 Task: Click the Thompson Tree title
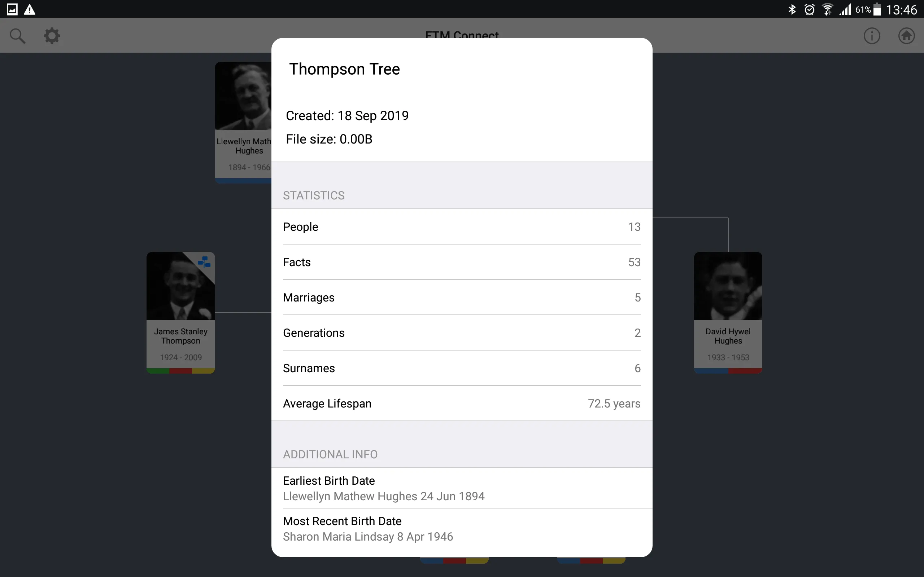[343, 69]
